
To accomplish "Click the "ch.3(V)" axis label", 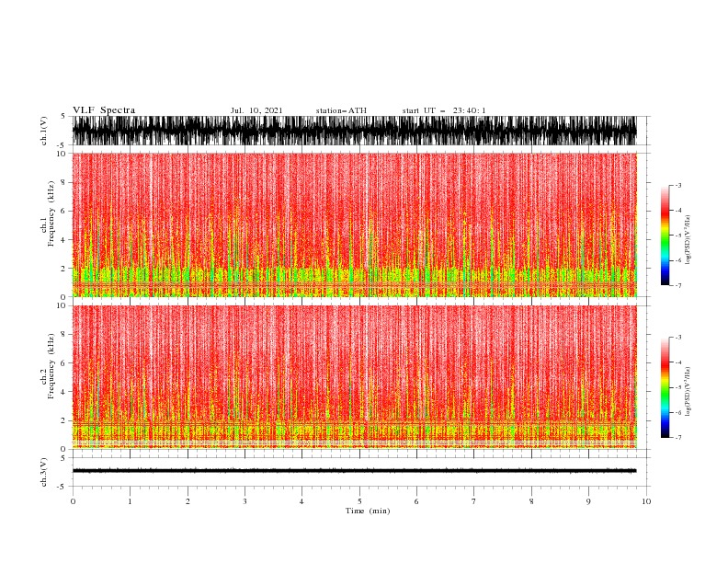I will click(x=44, y=473).
